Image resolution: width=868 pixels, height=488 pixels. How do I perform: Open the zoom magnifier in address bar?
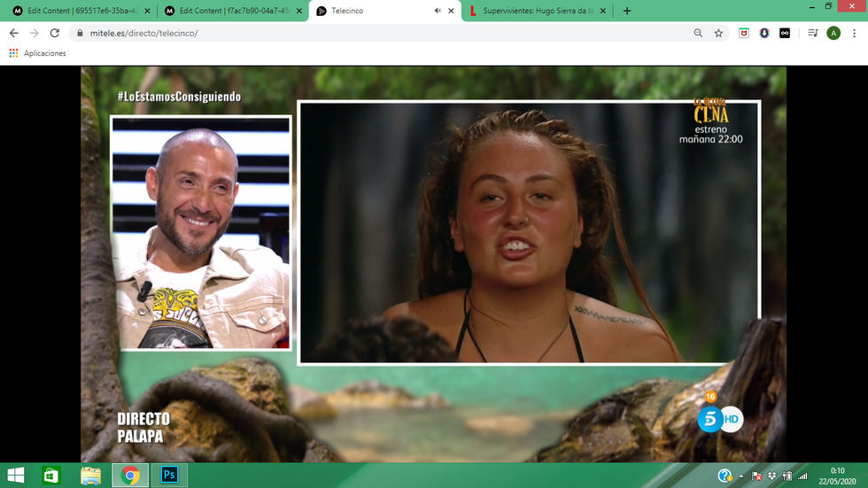point(698,33)
